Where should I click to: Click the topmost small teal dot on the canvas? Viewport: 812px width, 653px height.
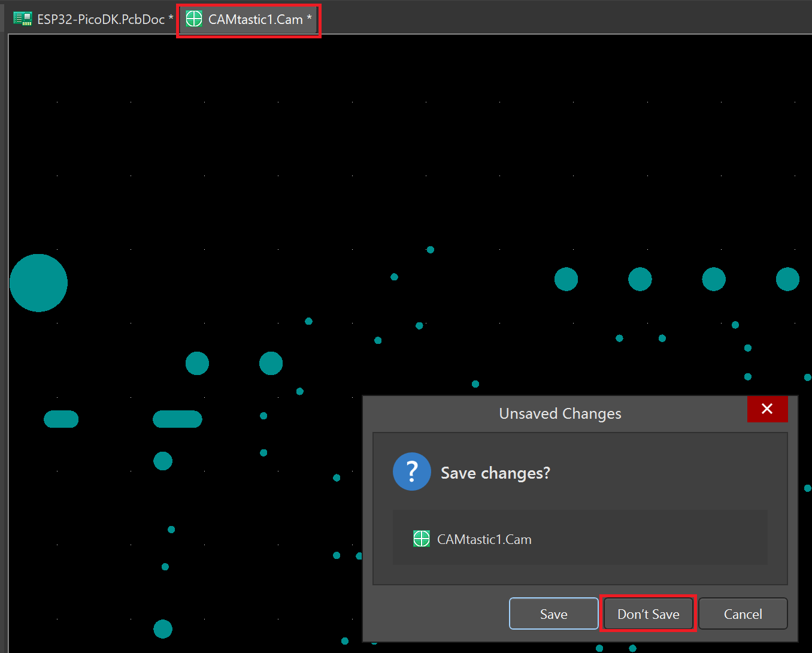point(430,250)
